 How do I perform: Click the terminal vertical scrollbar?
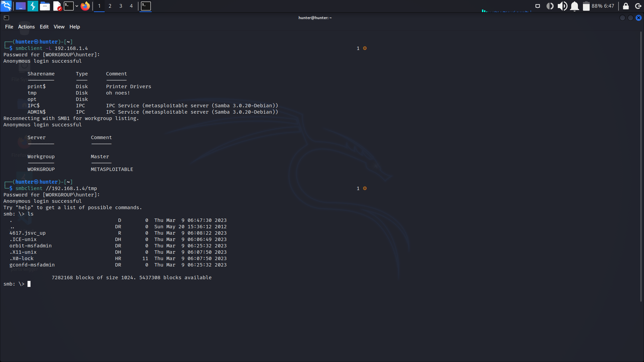(x=641, y=167)
